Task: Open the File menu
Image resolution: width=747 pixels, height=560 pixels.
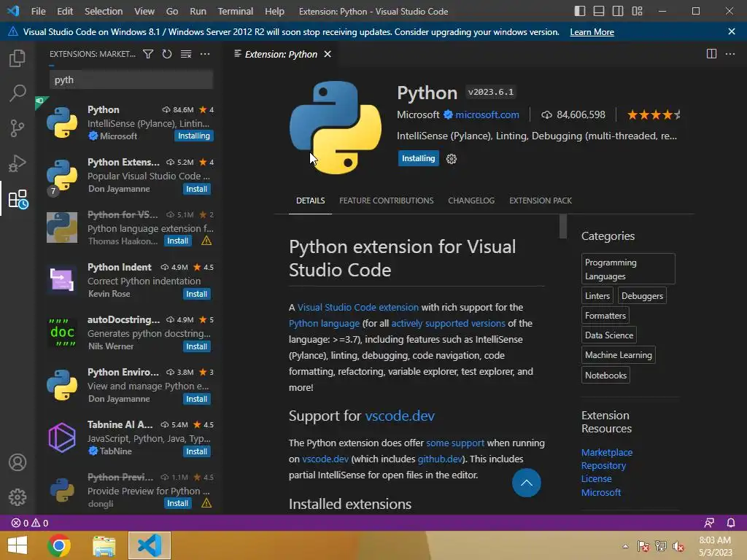Action: click(x=38, y=11)
